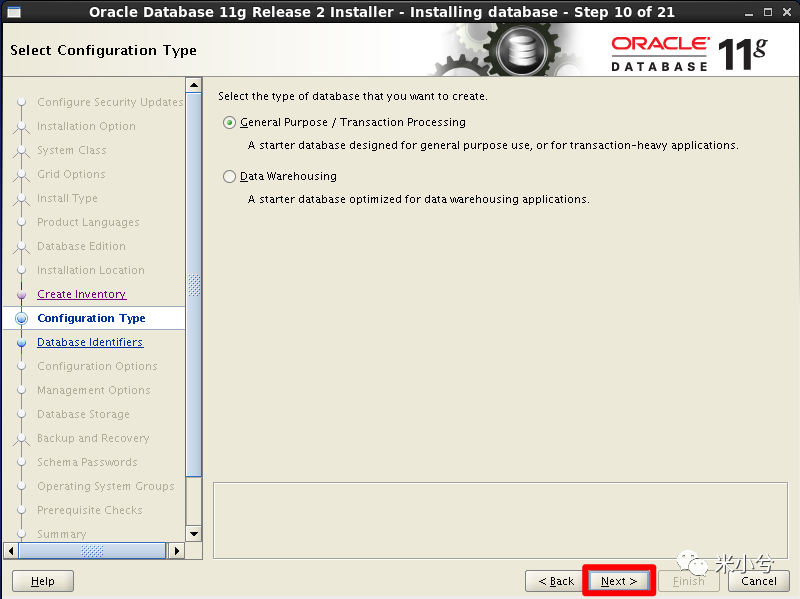The image size is (800, 599).
Task: Select General Purpose / Transaction Processing radio
Action: tap(229, 122)
